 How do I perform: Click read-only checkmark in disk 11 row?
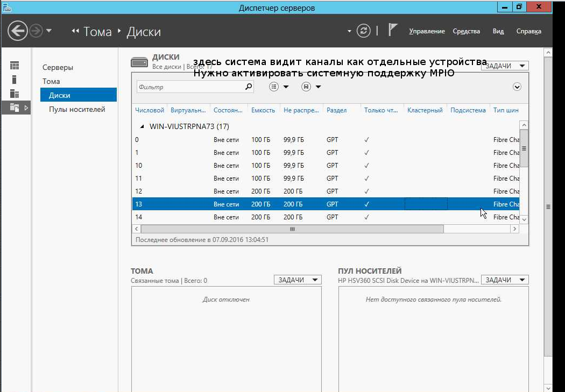coord(366,178)
